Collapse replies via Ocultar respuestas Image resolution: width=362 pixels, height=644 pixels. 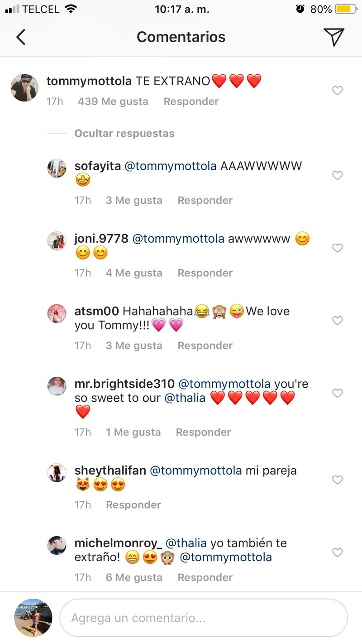[124, 133]
